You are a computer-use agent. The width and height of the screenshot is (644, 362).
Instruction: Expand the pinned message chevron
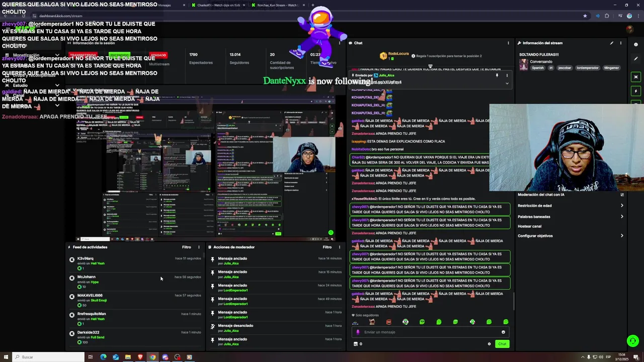(507, 83)
